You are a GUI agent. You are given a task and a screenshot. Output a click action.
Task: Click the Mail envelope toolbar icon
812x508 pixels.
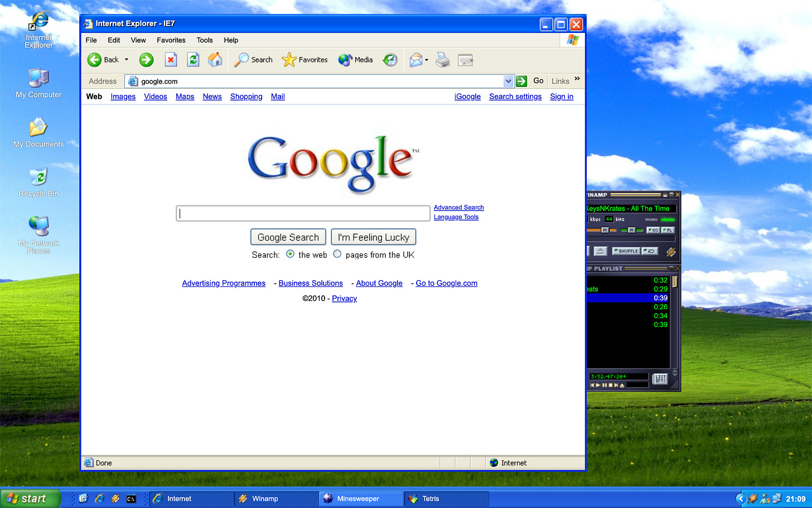[416, 60]
